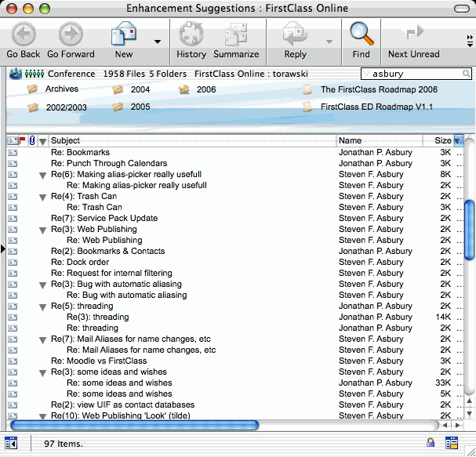Open Find with magnifying glass icon
476x457 pixels.
coord(361,34)
